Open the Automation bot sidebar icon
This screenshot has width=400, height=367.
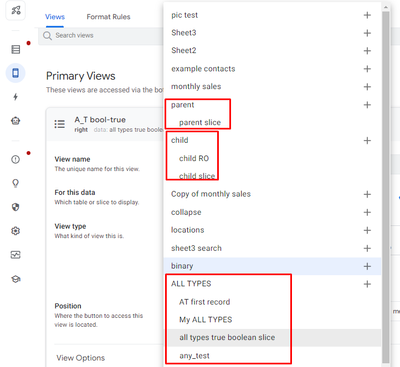click(x=16, y=121)
